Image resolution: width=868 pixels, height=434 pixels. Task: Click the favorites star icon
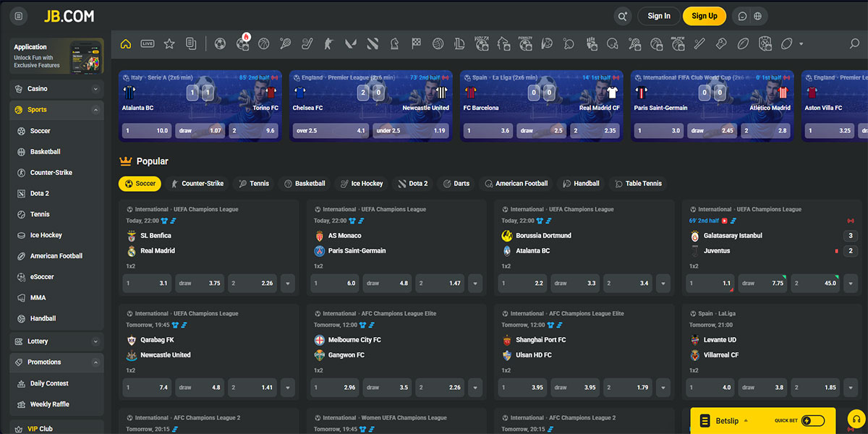(x=169, y=44)
